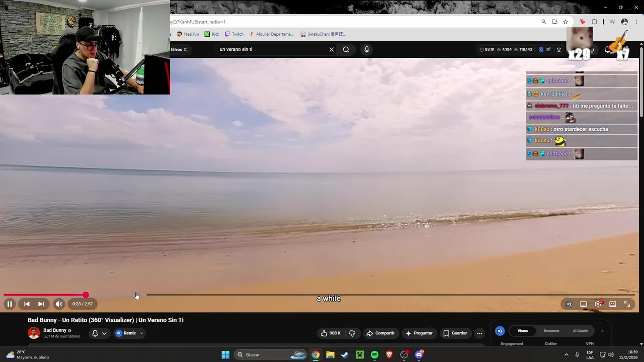The image size is (644, 362).
Task: Switch to theater mode
Action: pyautogui.click(x=613, y=304)
